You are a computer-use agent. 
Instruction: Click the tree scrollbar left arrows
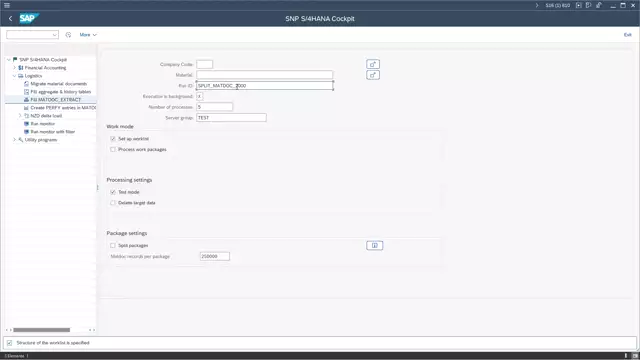(8, 330)
